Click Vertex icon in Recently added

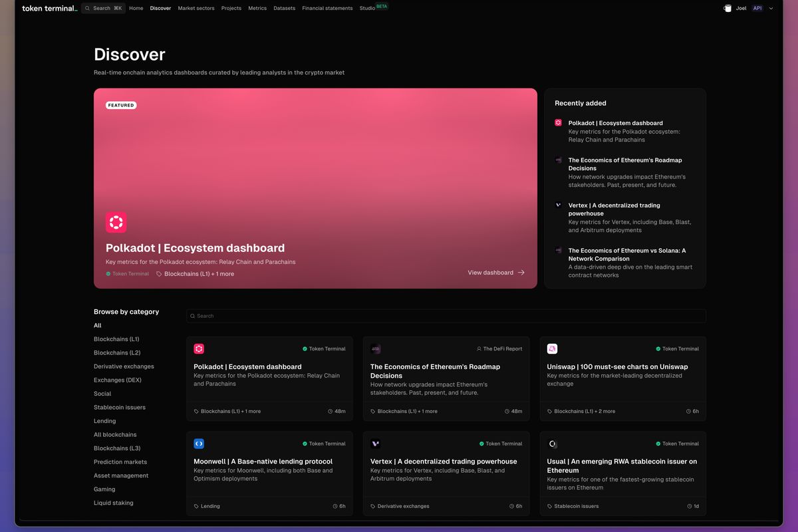pyautogui.click(x=558, y=205)
